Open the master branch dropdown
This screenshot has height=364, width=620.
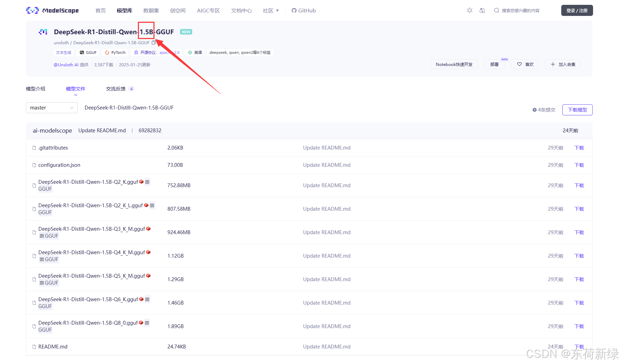click(x=52, y=108)
